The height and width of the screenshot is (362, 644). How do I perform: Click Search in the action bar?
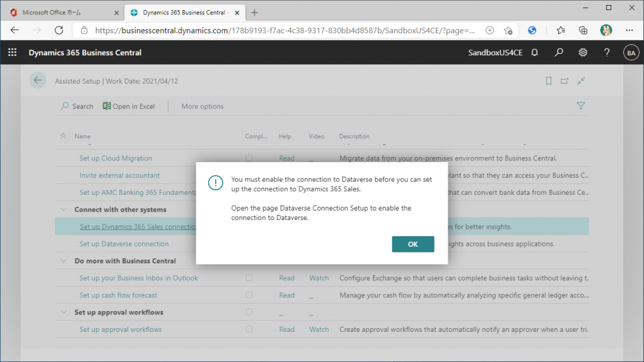(x=77, y=106)
